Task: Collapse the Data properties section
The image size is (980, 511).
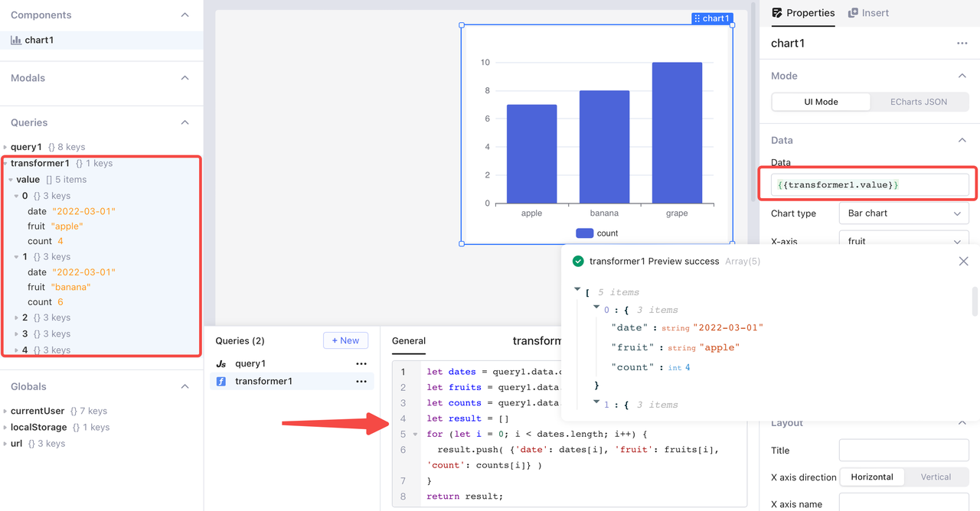Action: pos(962,140)
